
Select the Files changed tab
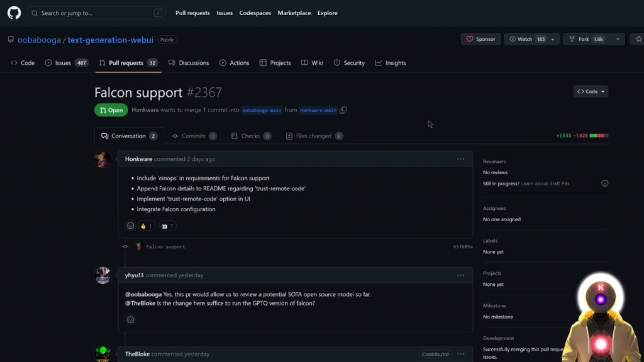(x=314, y=136)
